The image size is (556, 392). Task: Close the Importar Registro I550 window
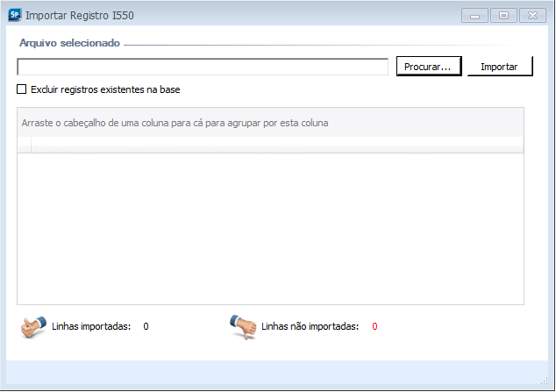click(x=532, y=16)
